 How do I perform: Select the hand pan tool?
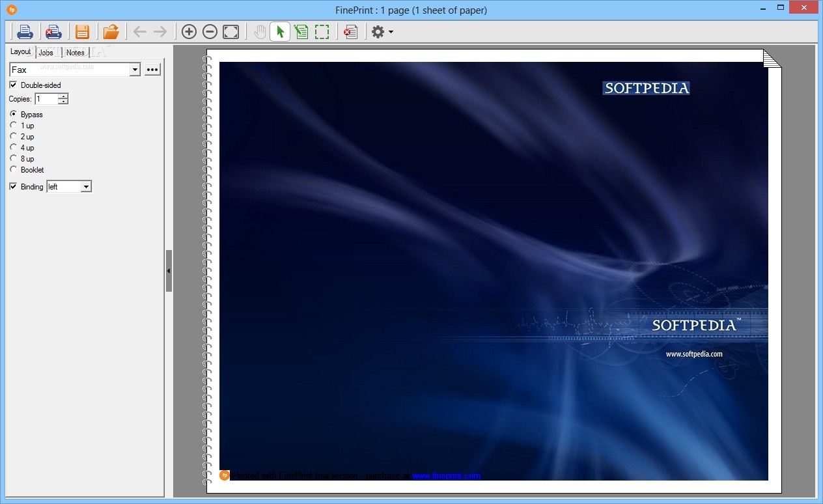coord(260,31)
